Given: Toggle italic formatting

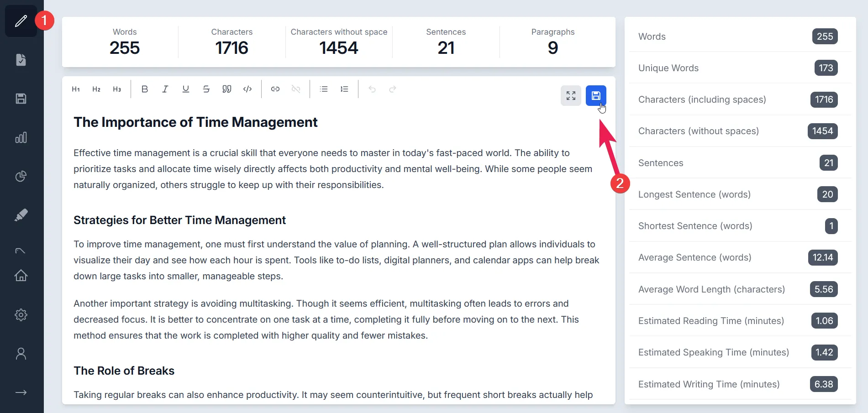Looking at the screenshot, I should (x=165, y=89).
